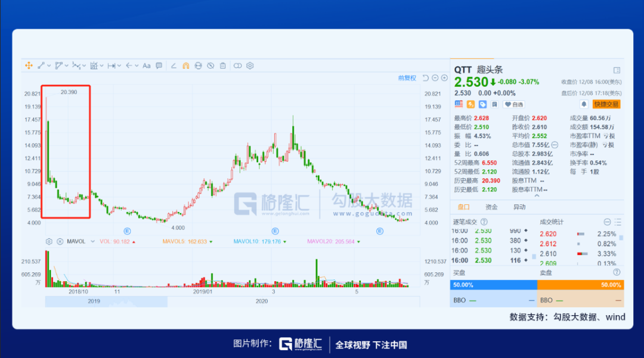Add QTT to 自选 watchlist
Viewport: 644px width, 358px height.
(514, 104)
